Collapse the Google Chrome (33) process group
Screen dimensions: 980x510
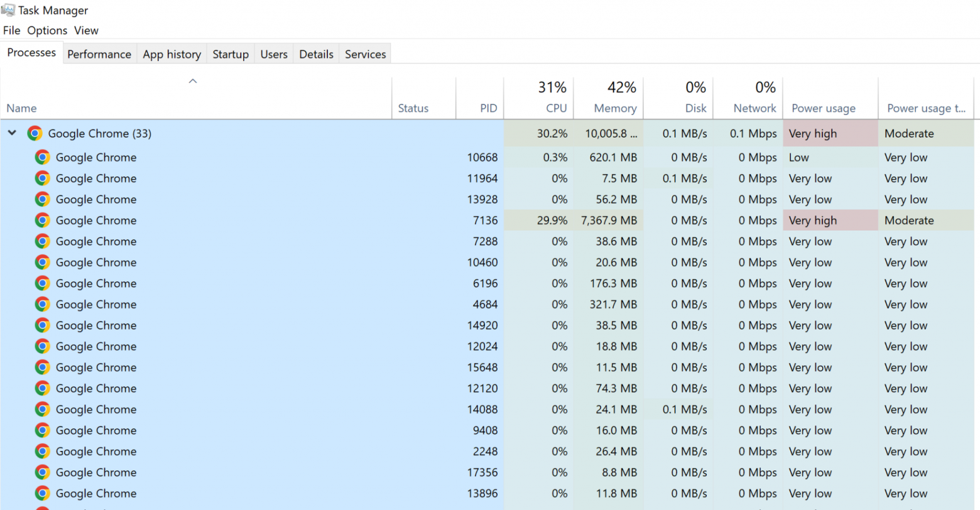[12, 133]
